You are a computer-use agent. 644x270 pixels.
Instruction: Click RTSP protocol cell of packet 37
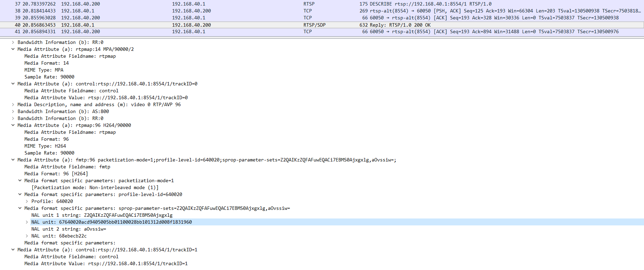[x=309, y=4]
